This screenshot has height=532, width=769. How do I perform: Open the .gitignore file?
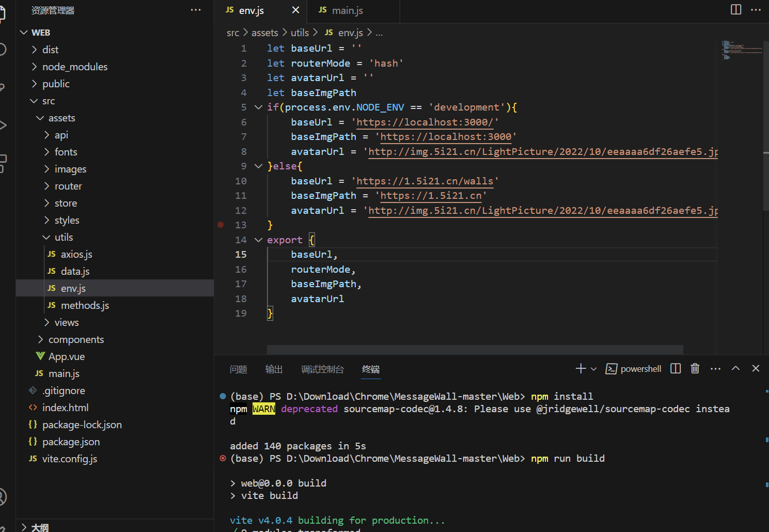click(x=115, y=390)
